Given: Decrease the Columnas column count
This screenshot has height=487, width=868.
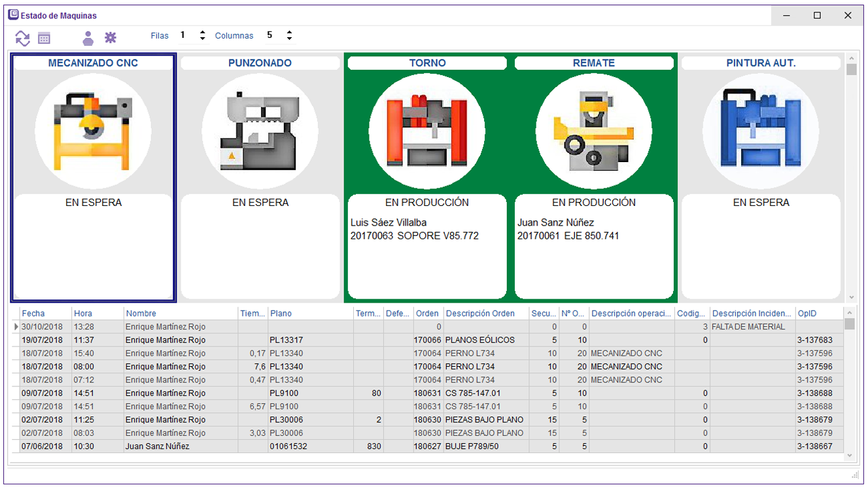Looking at the screenshot, I should pos(289,39).
